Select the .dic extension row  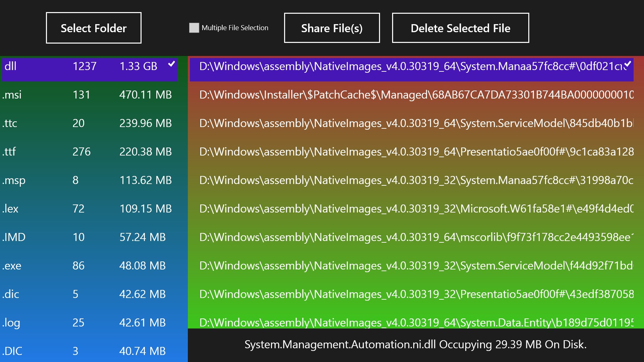pyautogui.click(x=89, y=294)
